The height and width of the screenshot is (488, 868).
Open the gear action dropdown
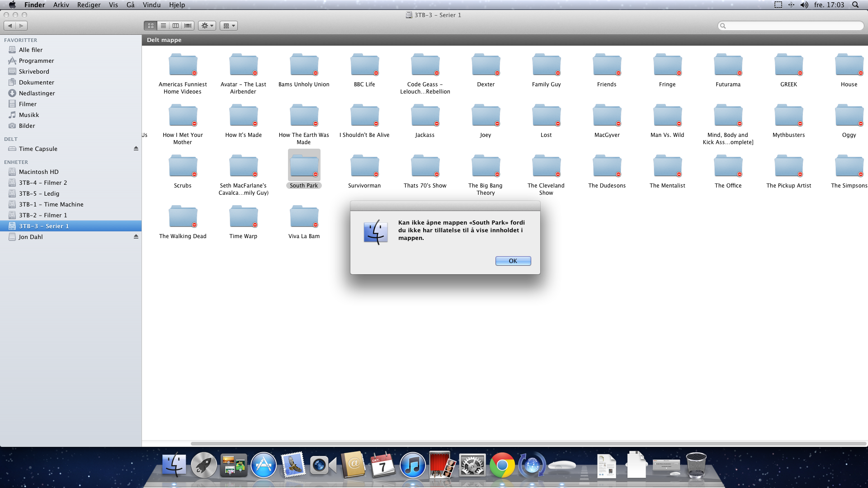(x=207, y=26)
